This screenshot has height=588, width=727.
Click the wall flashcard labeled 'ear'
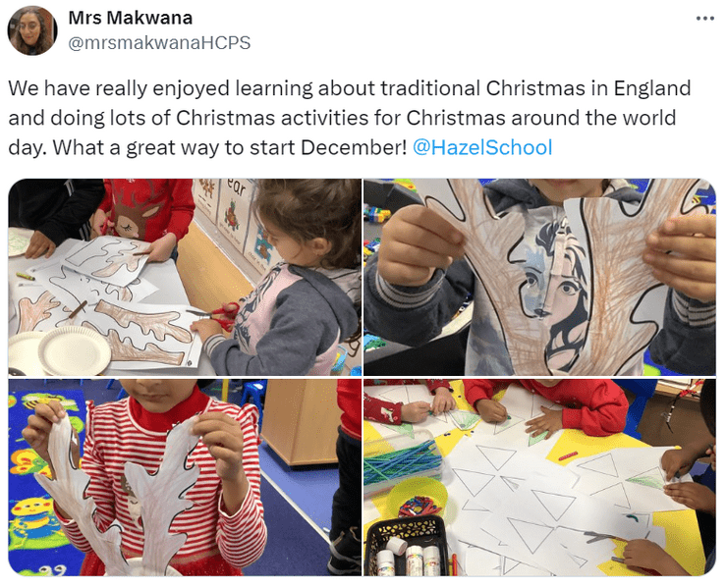(x=236, y=213)
